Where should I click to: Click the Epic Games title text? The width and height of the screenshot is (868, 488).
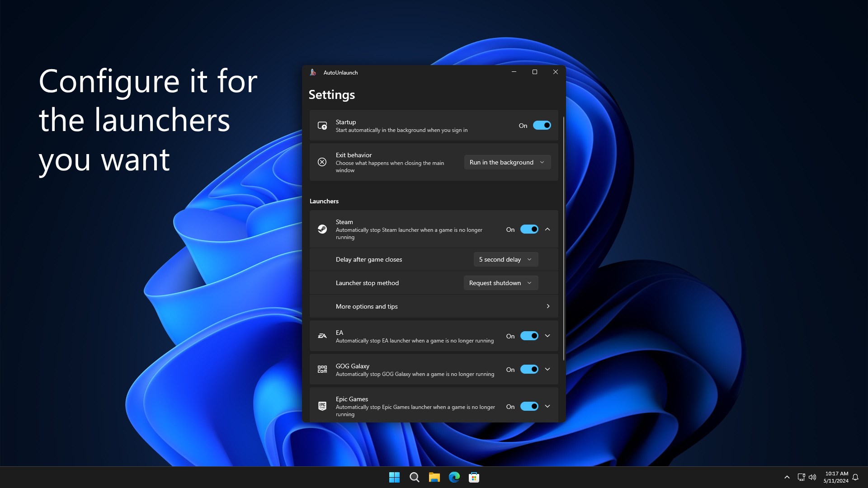(352, 399)
